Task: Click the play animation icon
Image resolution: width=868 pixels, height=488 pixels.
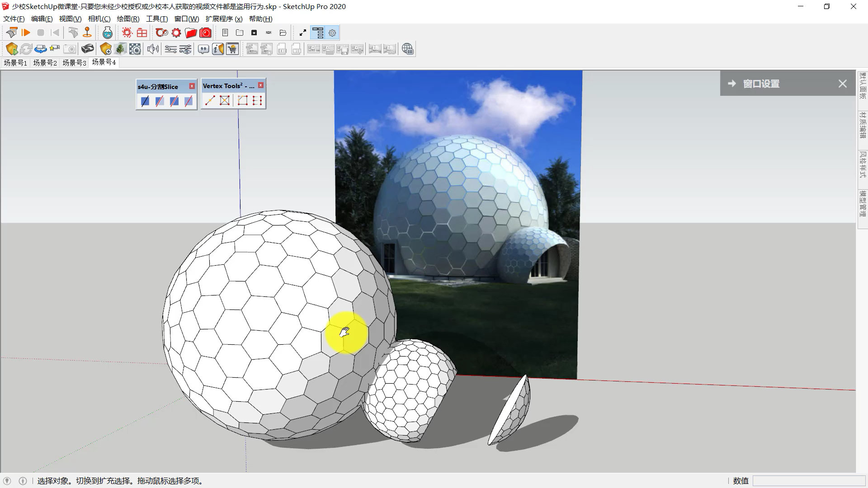Action: click(26, 33)
